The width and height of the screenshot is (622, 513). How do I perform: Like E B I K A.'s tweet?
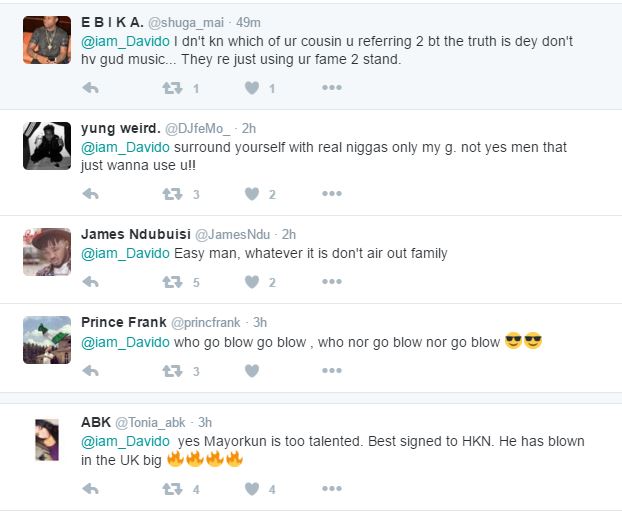pos(251,89)
